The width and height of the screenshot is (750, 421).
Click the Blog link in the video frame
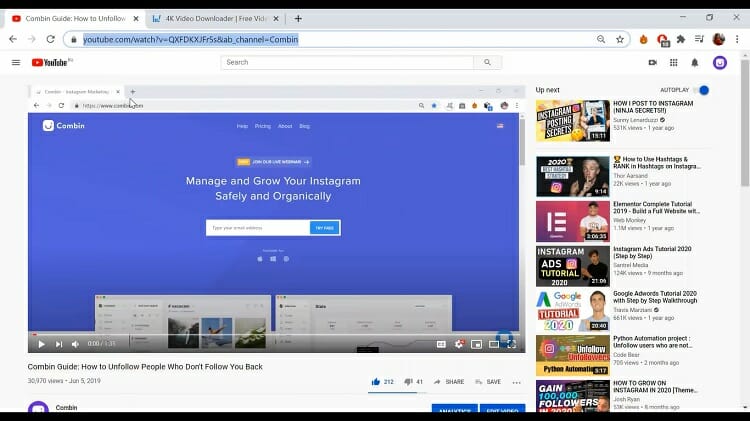(x=305, y=126)
